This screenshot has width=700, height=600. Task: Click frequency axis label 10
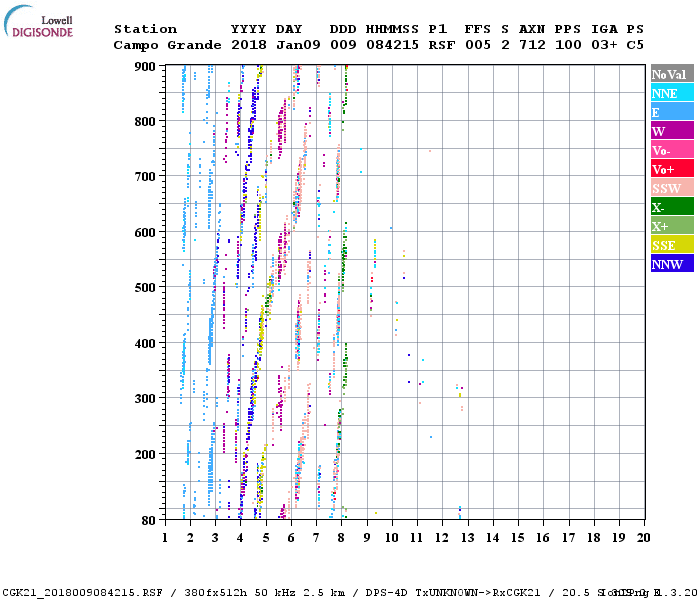pos(392,538)
